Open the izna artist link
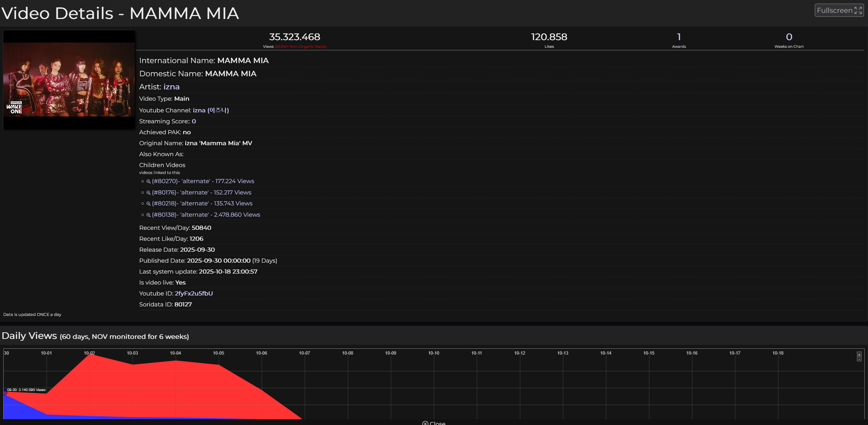Viewport: 868px width, 425px height. (171, 87)
